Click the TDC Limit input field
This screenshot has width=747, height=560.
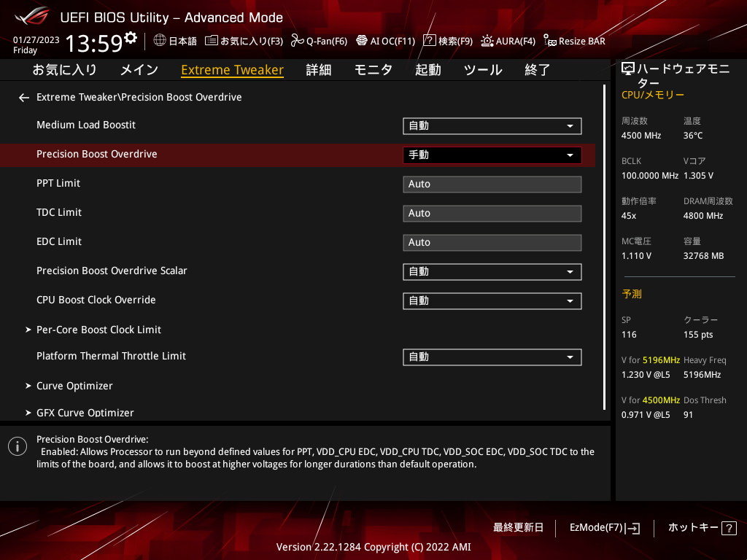(x=492, y=214)
